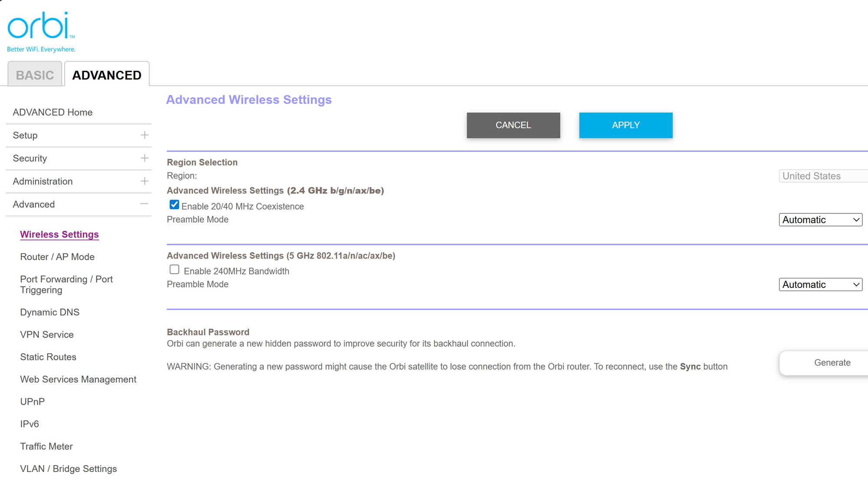Open 5 GHz Preamble Mode dropdown
Viewport: 868px width, 488px height.
[x=820, y=285]
